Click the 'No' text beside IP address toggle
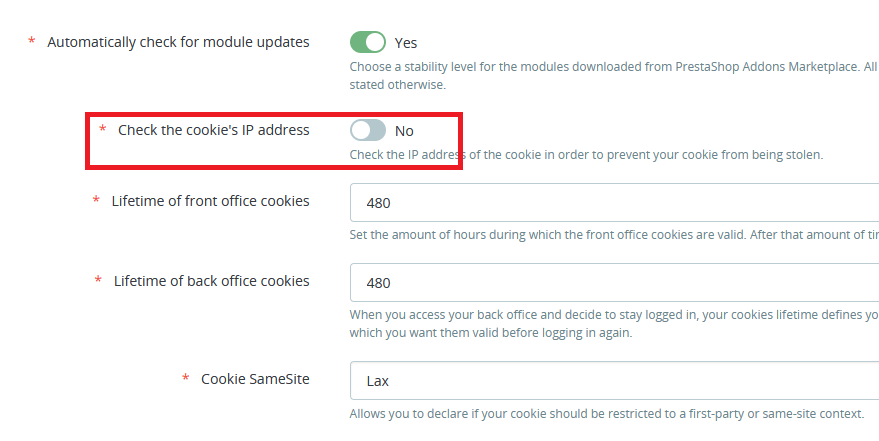This screenshot has width=879, height=441. click(x=404, y=131)
